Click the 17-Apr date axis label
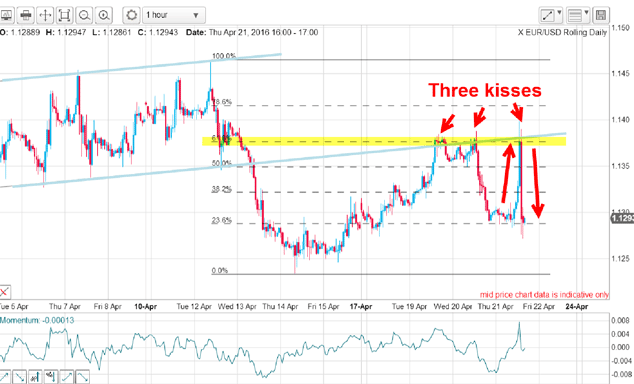The height and width of the screenshot is (384, 634). point(361,306)
